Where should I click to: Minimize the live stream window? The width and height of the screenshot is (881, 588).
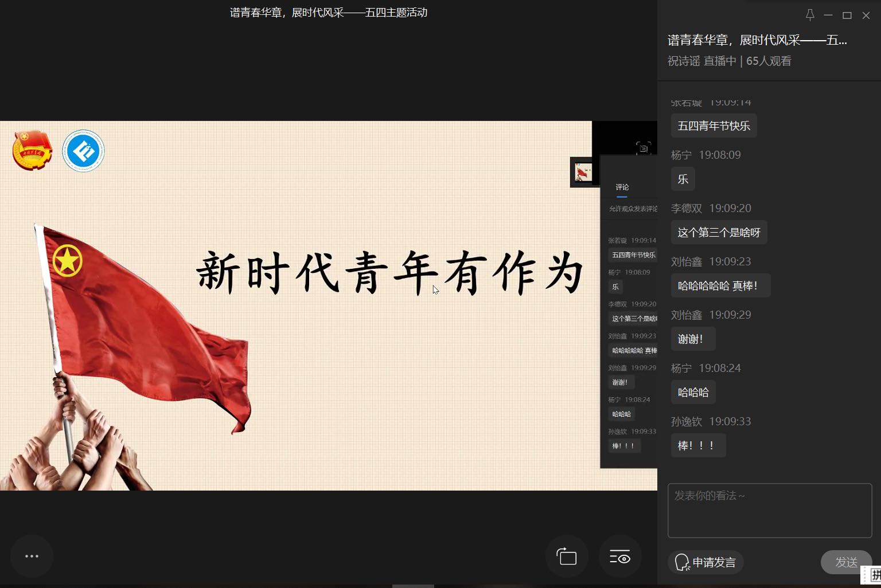click(x=828, y=15)
